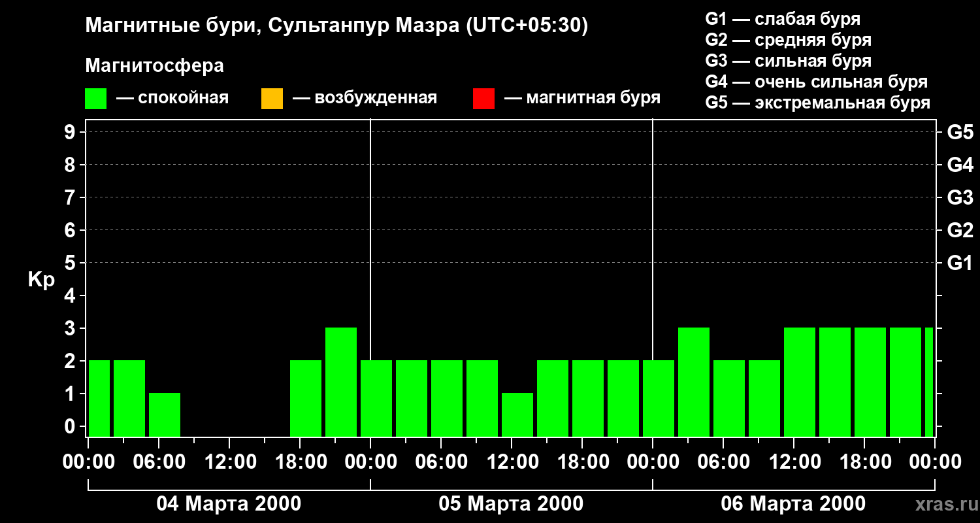Click the G3 label on right axis

pos(960,198)
